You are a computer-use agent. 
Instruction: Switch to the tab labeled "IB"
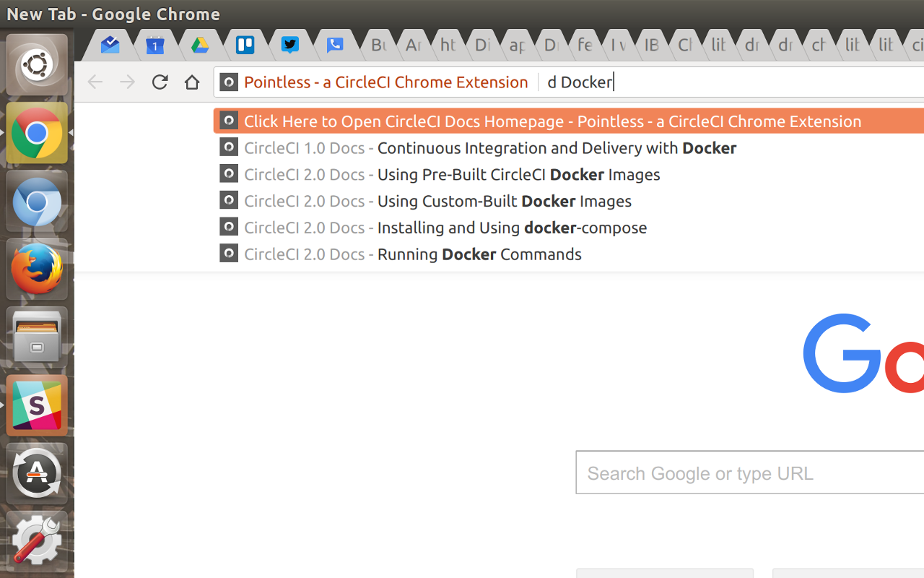[652, 46]
